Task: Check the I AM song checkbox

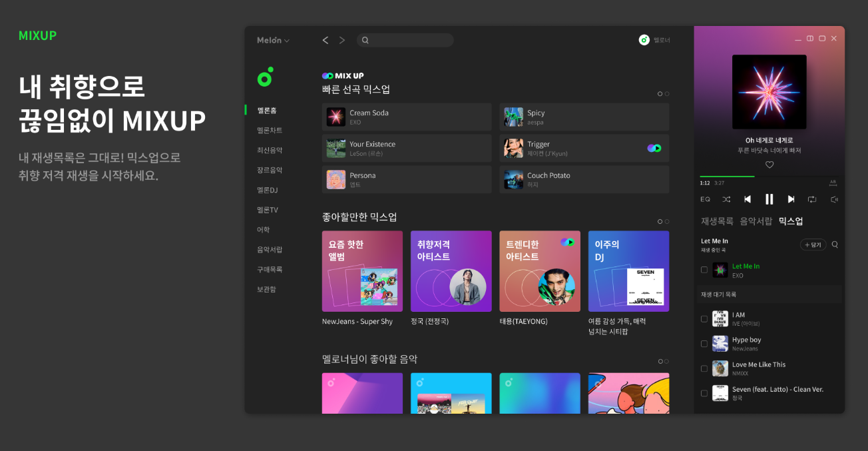Action: click(x=704, y=319)
